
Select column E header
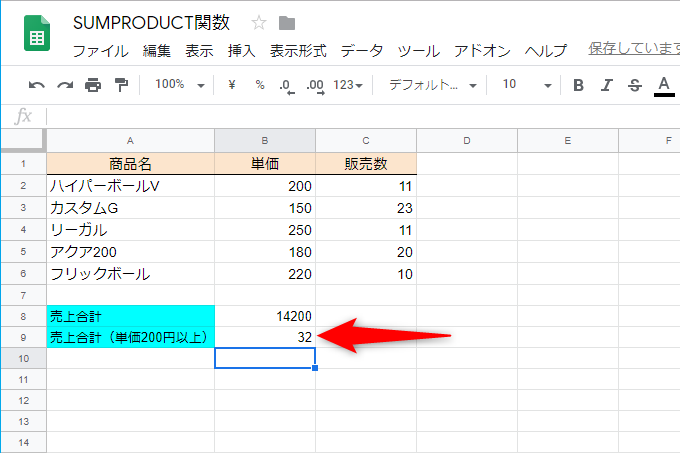[x=567, y=140]
